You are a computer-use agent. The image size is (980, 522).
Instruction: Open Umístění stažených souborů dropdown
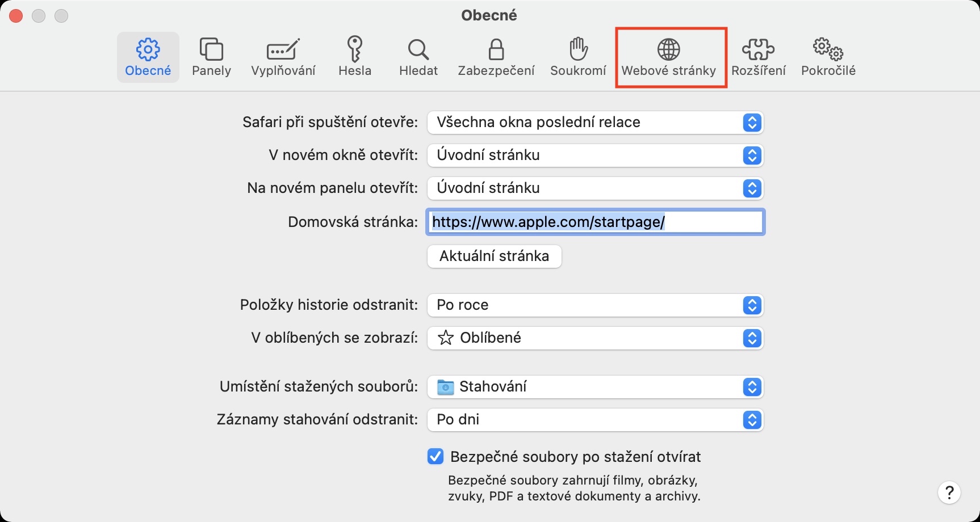tap(595, 387)
